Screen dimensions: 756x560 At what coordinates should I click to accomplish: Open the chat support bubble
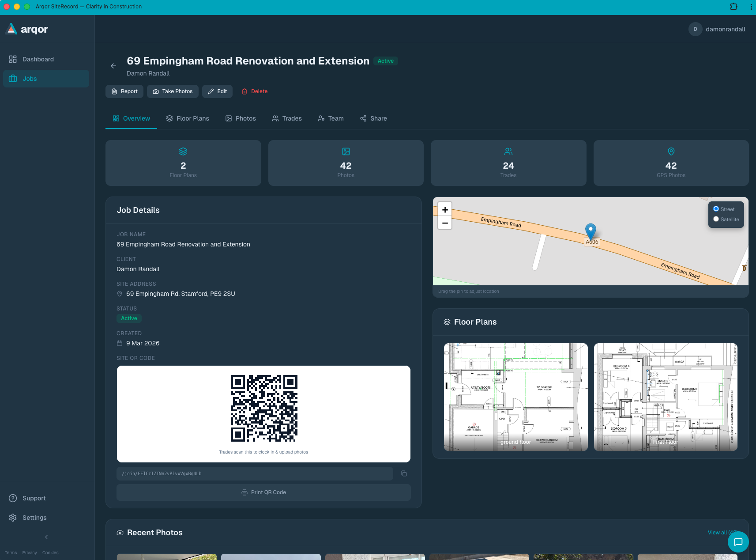(738, 542)
